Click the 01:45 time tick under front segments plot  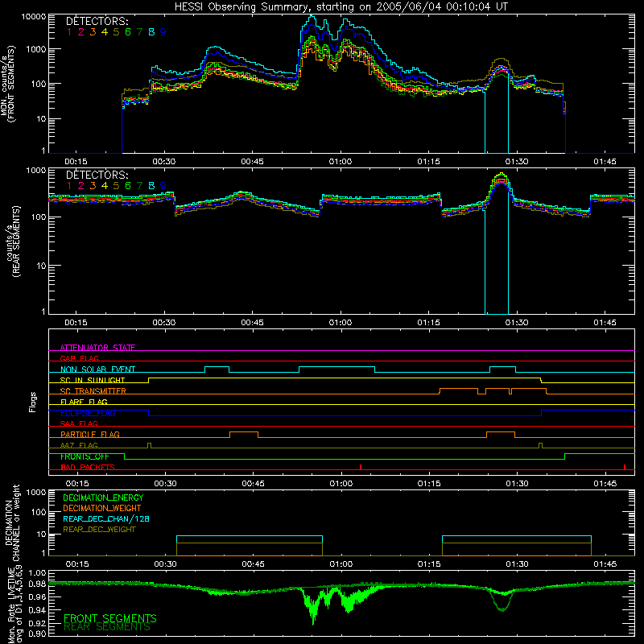605,162
